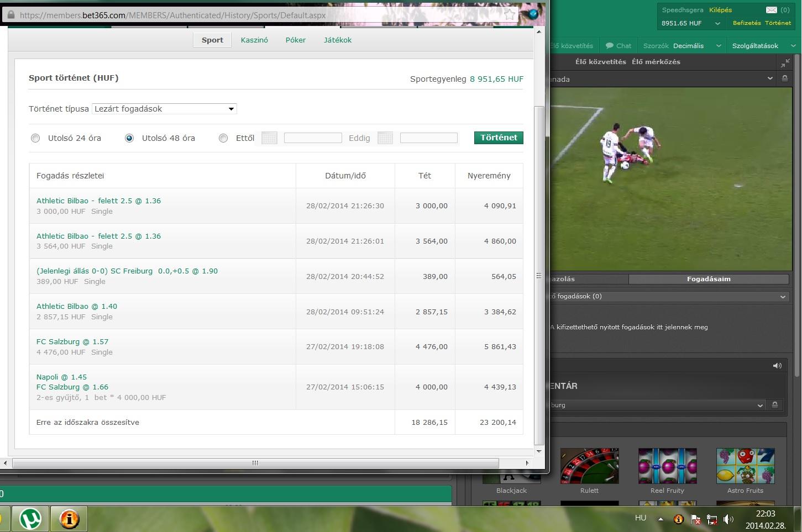Select the Élő közvetítés tab
The height and width of the screenshot is (532, 802).
[601, 62]
